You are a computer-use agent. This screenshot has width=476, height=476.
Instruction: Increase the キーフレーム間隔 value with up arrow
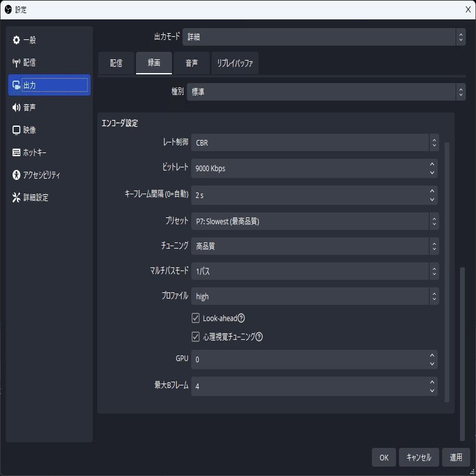click(432, 191)
